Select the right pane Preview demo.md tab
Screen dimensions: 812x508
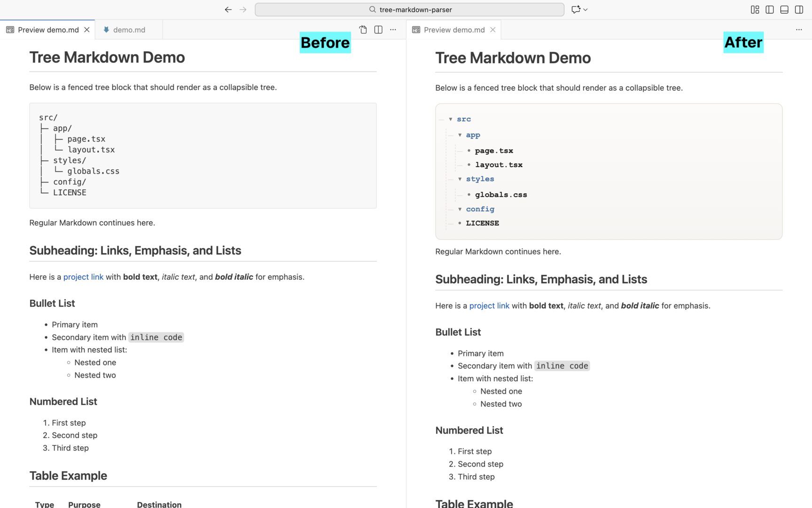453,29
